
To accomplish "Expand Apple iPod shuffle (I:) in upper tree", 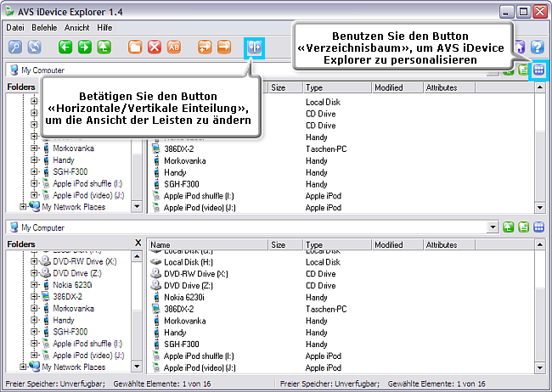I will click(x=34, y=183).
